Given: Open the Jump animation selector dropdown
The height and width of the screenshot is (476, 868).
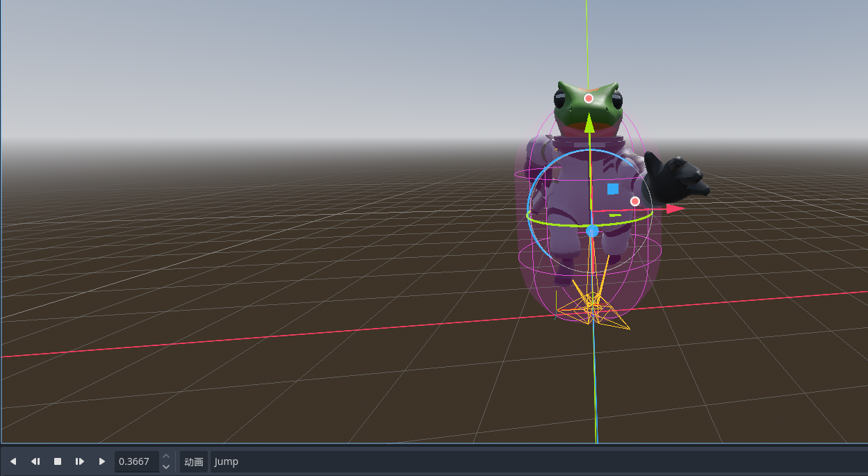Looking at the screenshot, I should point(539,461).
